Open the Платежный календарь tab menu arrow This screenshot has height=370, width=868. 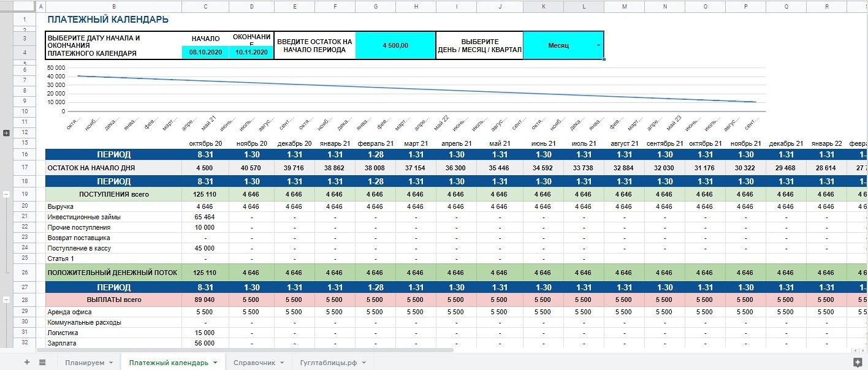click(215, 363)
